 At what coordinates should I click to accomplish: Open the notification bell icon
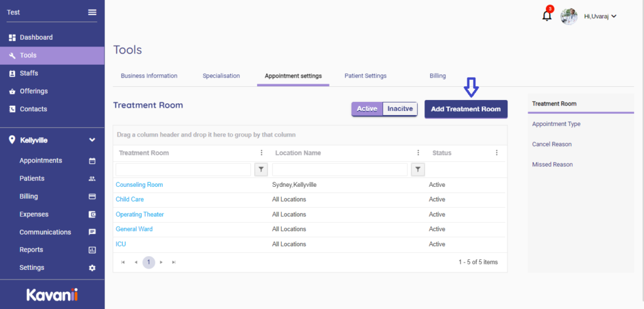[x=547, y=16]
